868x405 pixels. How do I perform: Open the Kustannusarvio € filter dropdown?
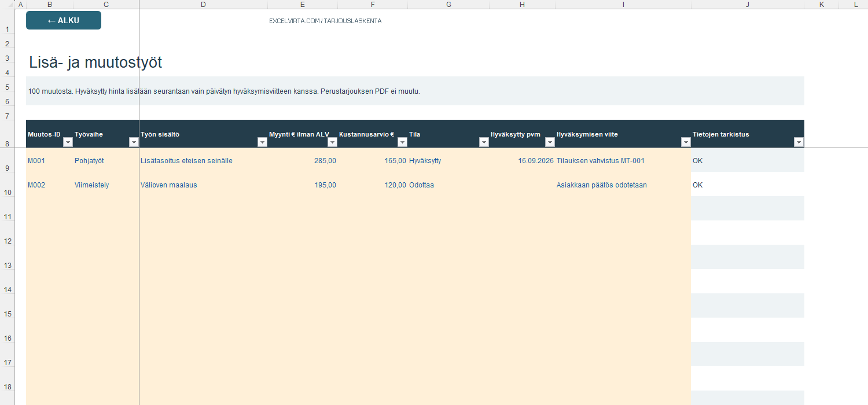pyautogui.click(x=402, y=142)
